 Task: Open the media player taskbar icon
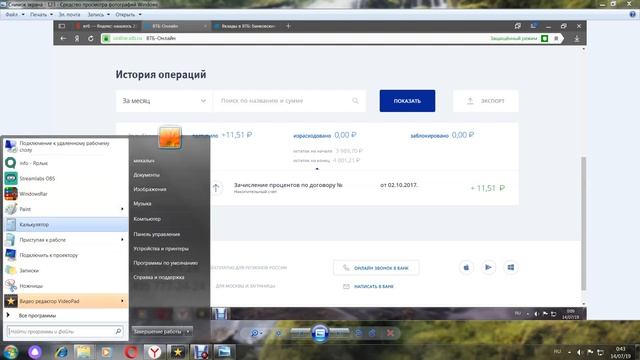point(107,352)
